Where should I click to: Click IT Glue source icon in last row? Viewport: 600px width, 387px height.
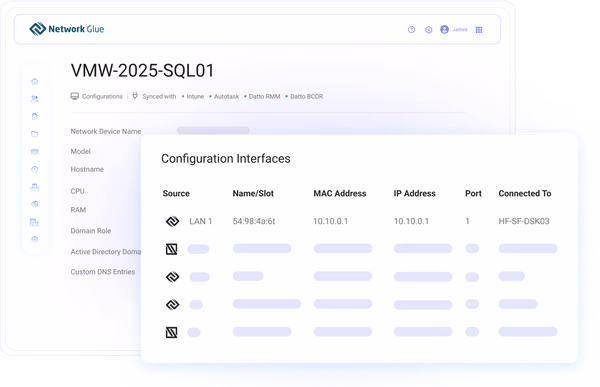tap(171, 332)
